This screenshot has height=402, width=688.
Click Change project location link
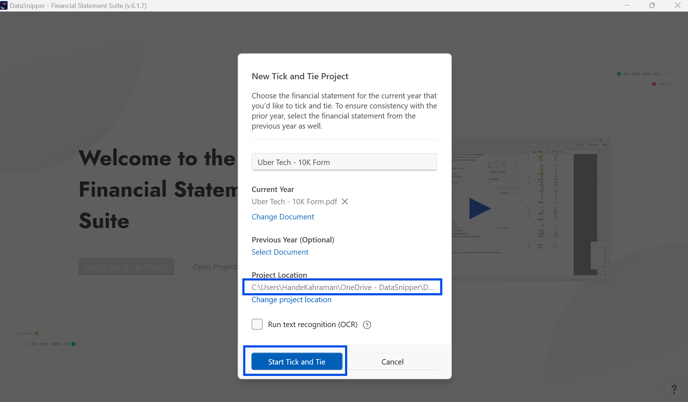click(291, 299)
